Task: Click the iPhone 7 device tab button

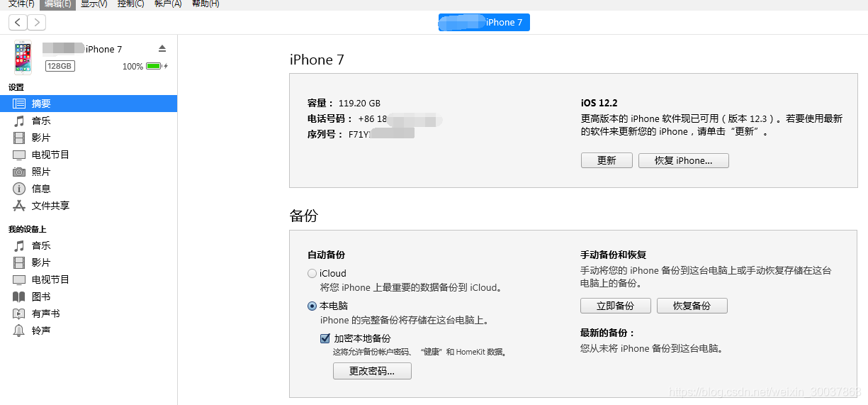Action: coord(484,22)
